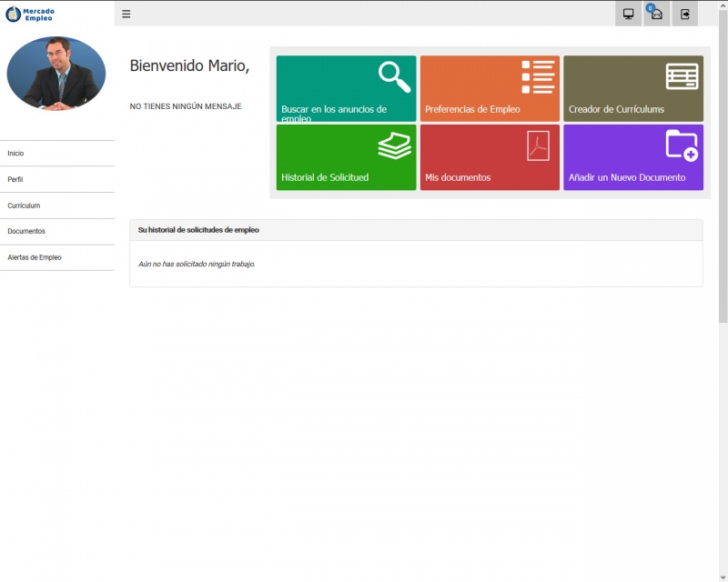Click the 'Bienvenido Mario,' heading
Image resolution: width=728 pixels, height=582 pixels.
tap(189, 65)
